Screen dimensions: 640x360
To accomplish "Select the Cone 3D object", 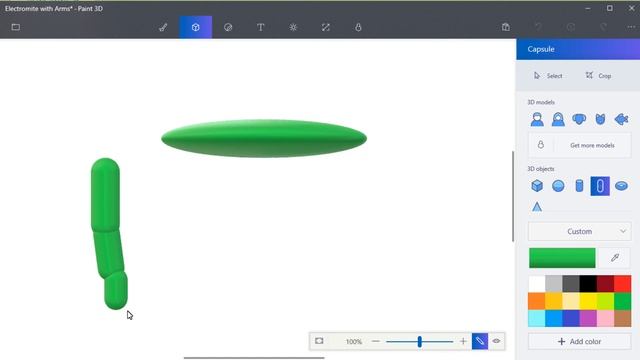I will tap(537, 207).
